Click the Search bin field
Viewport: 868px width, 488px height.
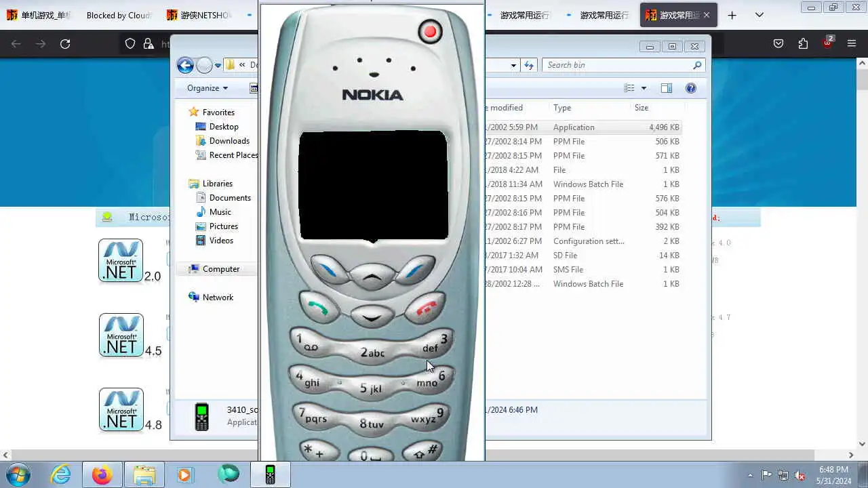coord(623,65)
